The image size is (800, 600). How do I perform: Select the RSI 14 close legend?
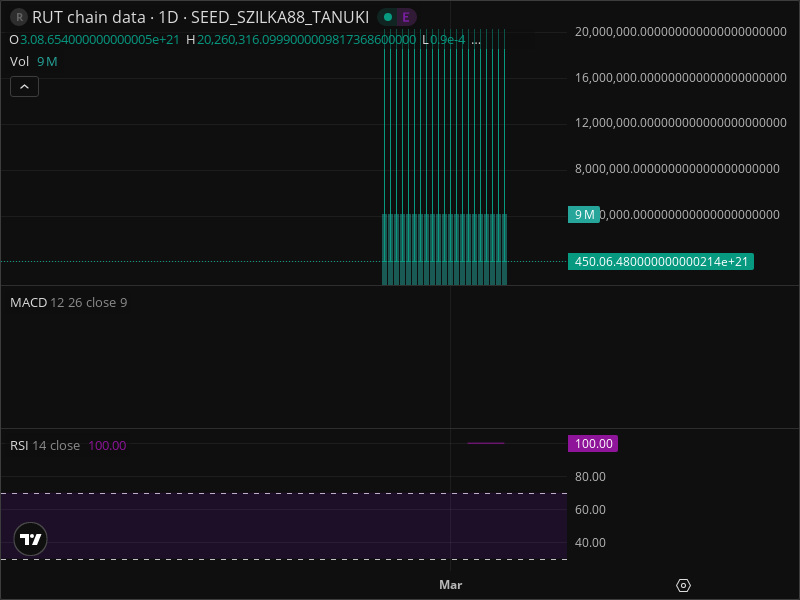[45, 445]
